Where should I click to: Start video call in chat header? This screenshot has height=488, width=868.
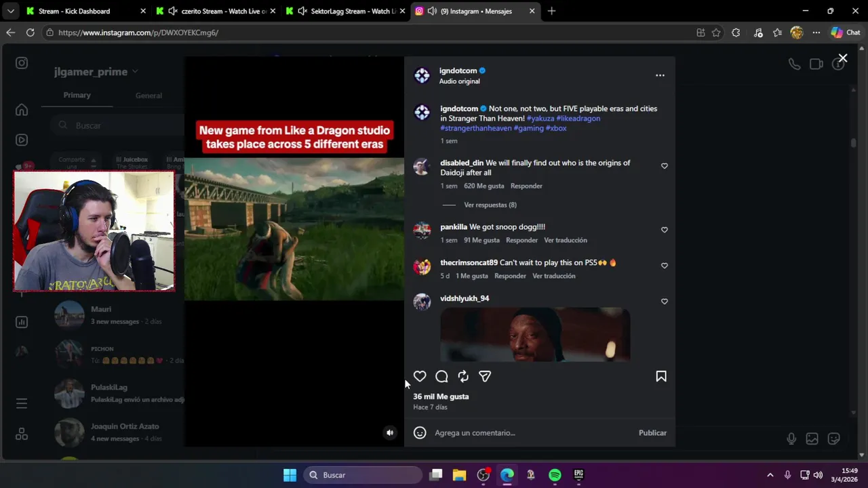click(816, 64)
